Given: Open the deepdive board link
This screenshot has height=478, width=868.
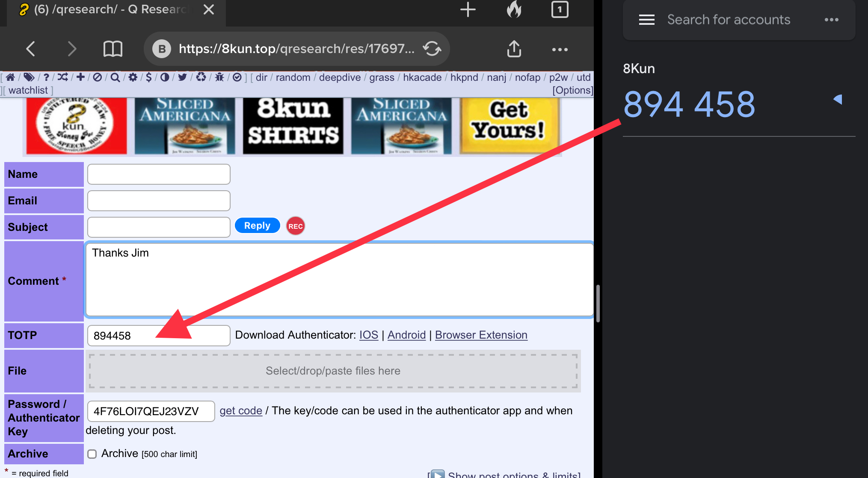Looking at the screenshot, I should (x=340, y=77).
